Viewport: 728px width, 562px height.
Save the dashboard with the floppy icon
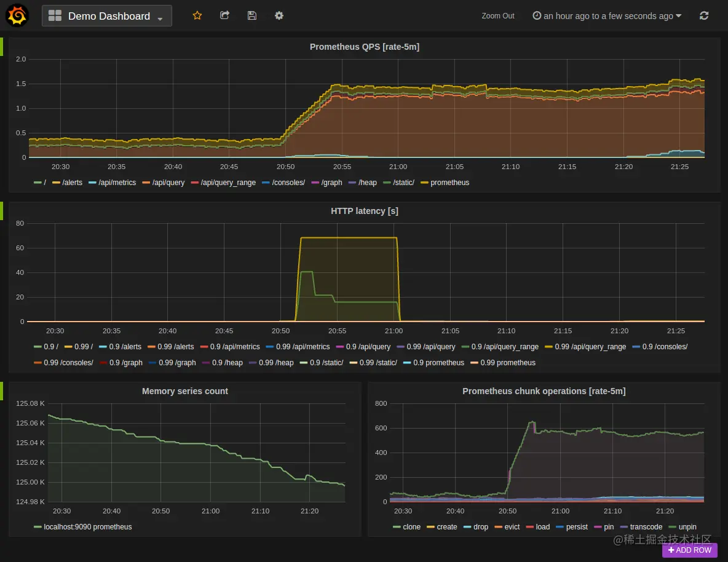(x=251, y=15)
